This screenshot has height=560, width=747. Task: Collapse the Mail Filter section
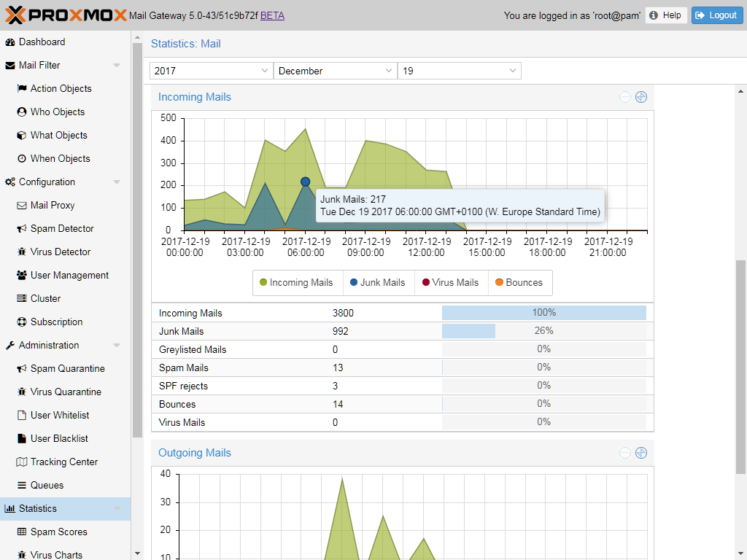(x=117, y=66)
